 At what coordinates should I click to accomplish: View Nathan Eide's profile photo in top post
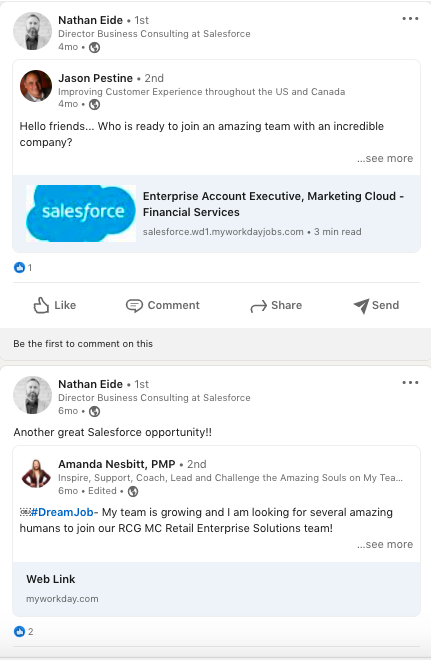[x=32, y=31]
